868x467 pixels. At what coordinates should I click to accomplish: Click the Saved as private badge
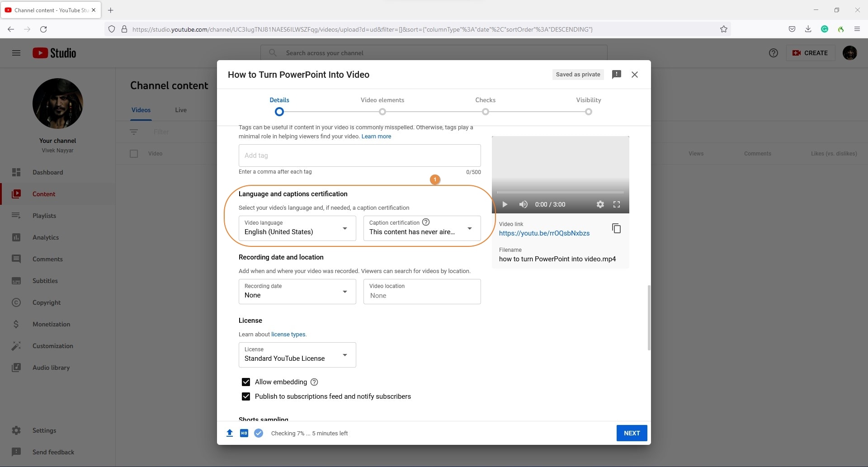[578, 75]
